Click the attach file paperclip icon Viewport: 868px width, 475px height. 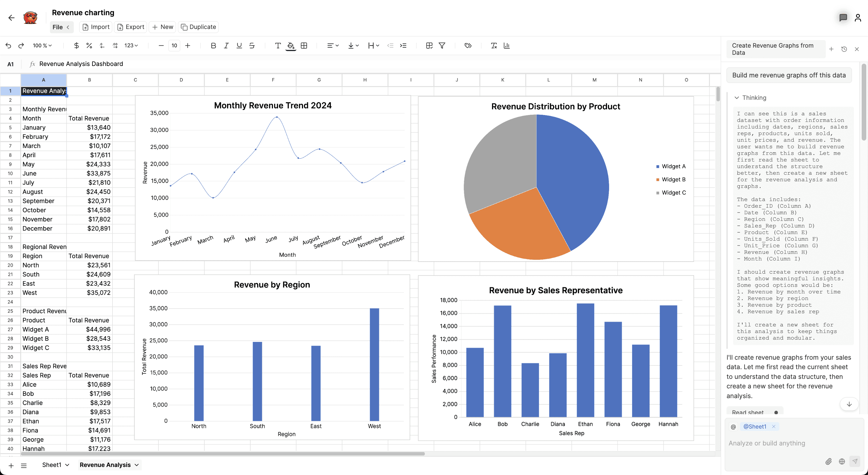(828, 461)
